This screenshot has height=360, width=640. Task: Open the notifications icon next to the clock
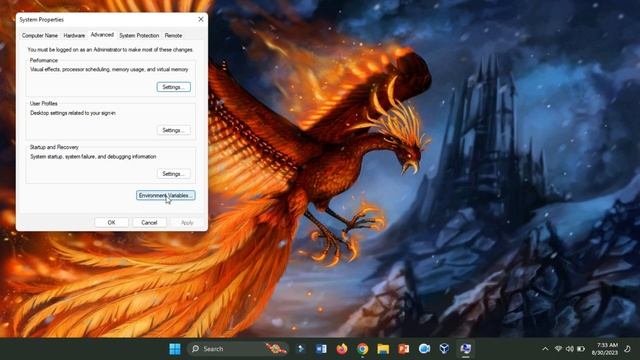tap(628, 349)
